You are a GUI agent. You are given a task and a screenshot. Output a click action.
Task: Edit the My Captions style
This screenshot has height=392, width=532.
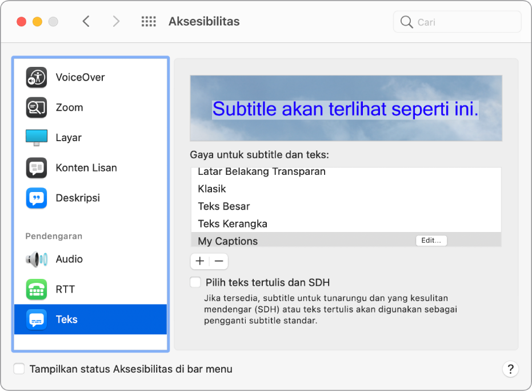pyautogui.click(x=431, y=240)
